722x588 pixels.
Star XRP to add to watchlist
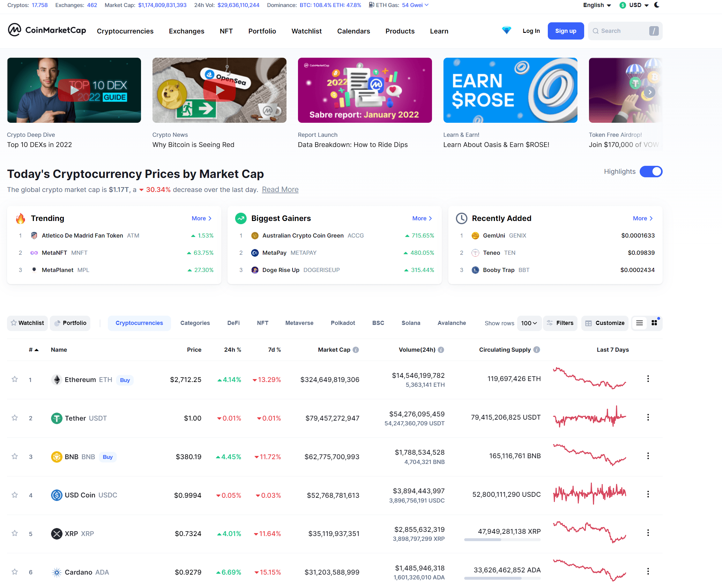pyautogui.click(x=15, y=533)
